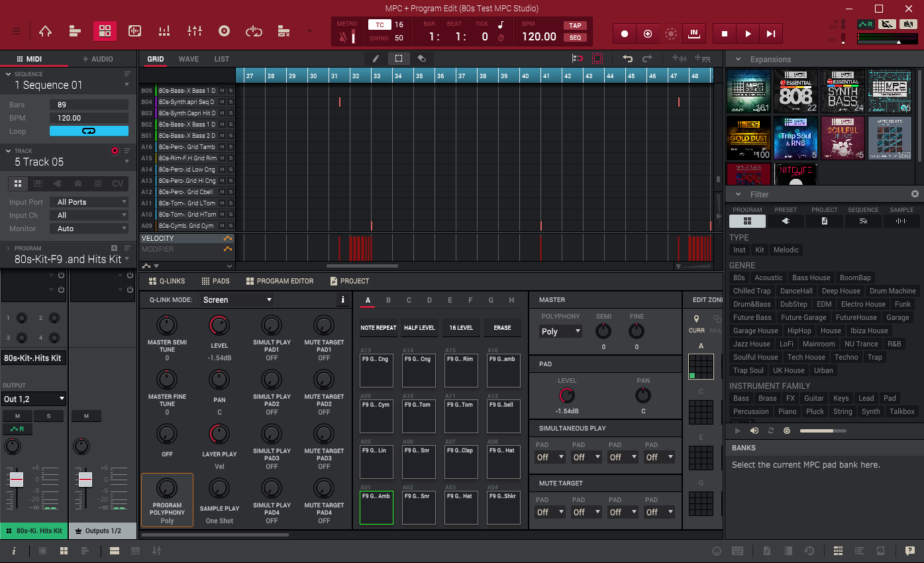This screenshot has height=563, width=924.
Task: Open the PROGRAM EDITOR tab
Action: coord(280,281)
